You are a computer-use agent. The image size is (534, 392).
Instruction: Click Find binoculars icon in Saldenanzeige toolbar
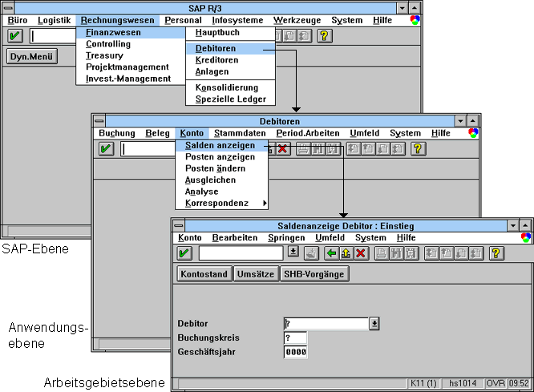coord(396,253)
